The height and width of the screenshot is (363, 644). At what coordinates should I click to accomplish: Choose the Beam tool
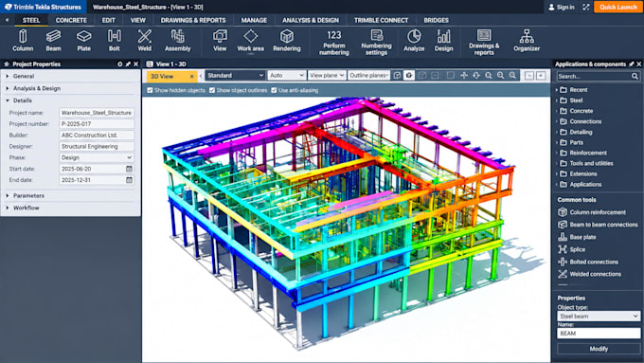[x=53, y=41]
